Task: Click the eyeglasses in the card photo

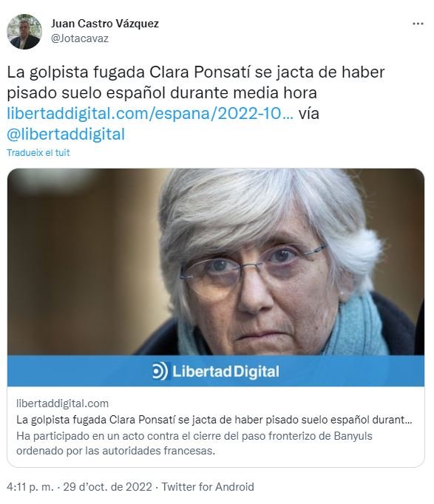Action: point(252,269)
